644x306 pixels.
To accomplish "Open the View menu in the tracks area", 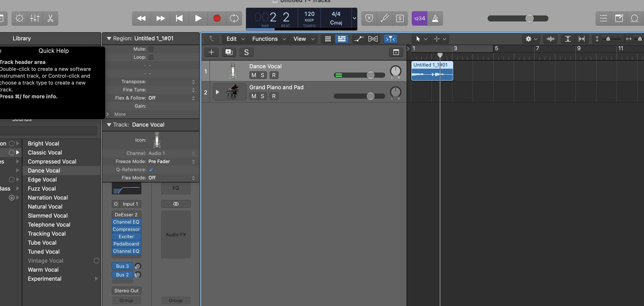I will click(x=300, y=39).
